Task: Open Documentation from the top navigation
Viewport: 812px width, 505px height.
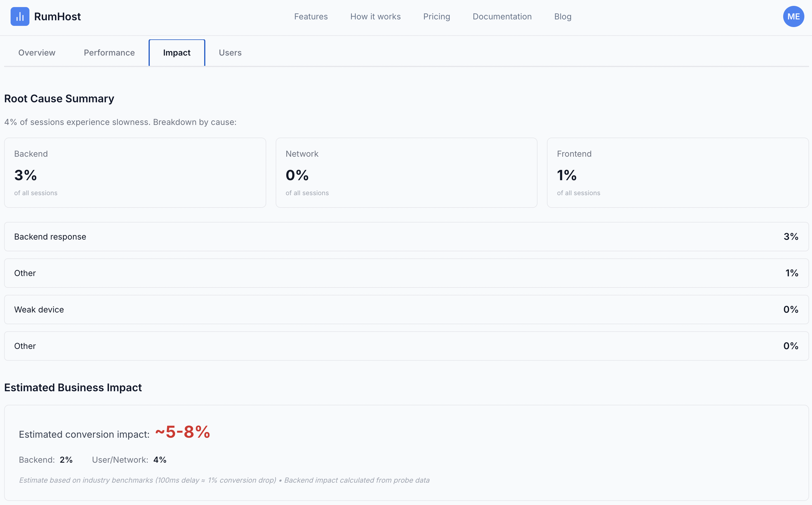Action: click(x=502, y=16)
